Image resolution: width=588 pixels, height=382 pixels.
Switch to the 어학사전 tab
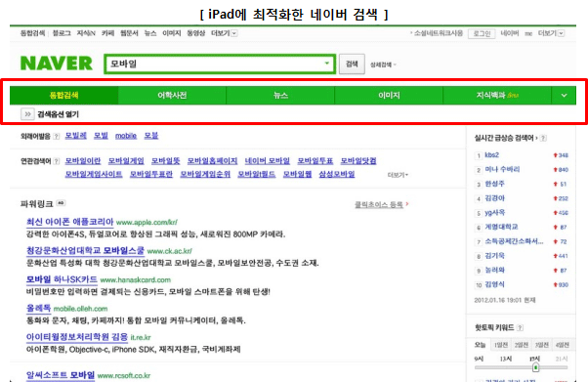[172, 96]
